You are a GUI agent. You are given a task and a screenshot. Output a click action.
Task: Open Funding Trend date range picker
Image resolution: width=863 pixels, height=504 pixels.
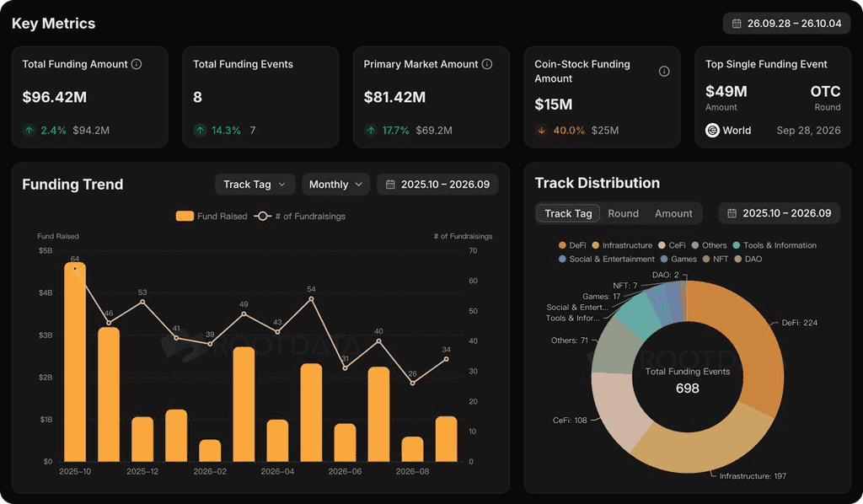pyautogui.click(x=437, y=185)
